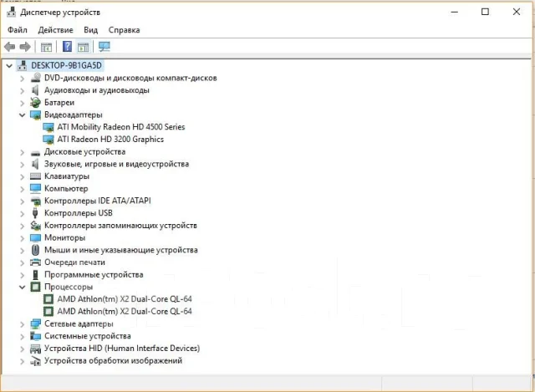The width and height of the screenshot is (535, 392).
Task: Expand Контроллеры запоминающих устройств chevron
Action: 23,226
